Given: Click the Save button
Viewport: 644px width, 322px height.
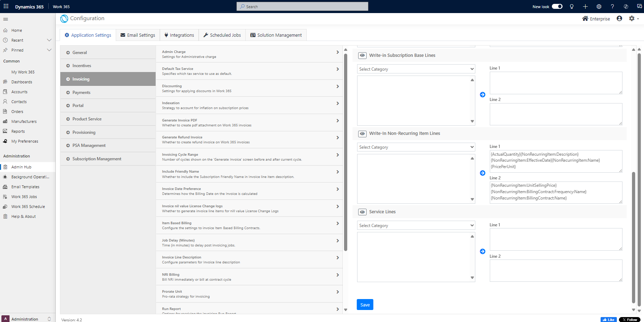Looking at the screenshot, I should (365, 305).
